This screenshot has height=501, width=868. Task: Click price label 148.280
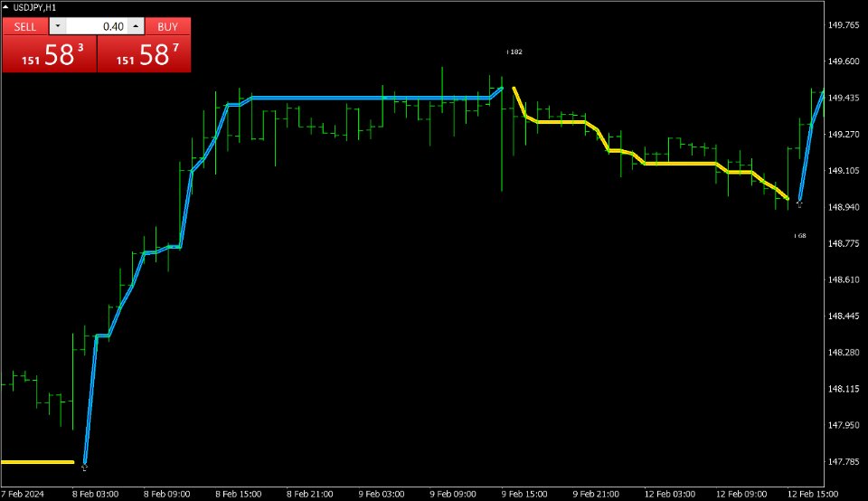click(x=844, y=353)
